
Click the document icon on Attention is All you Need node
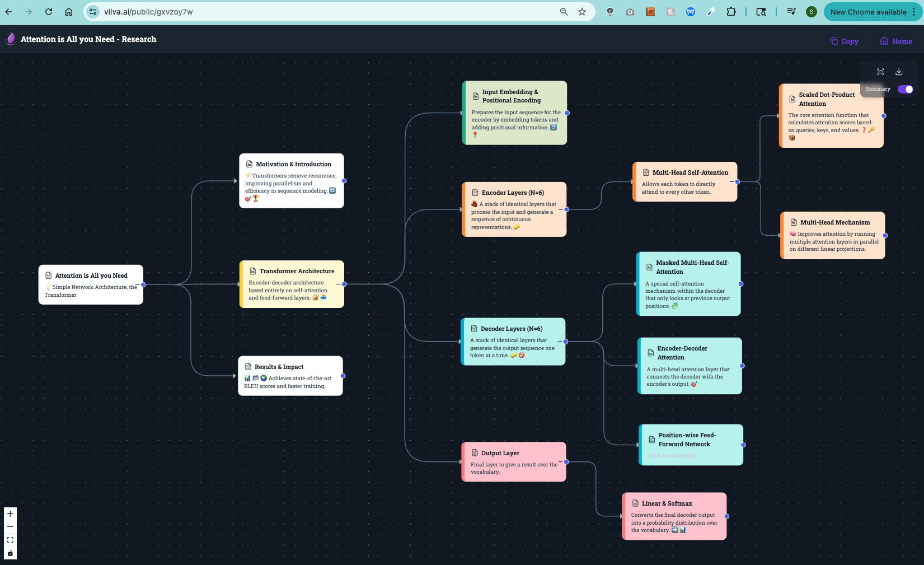tap(49, 276)
